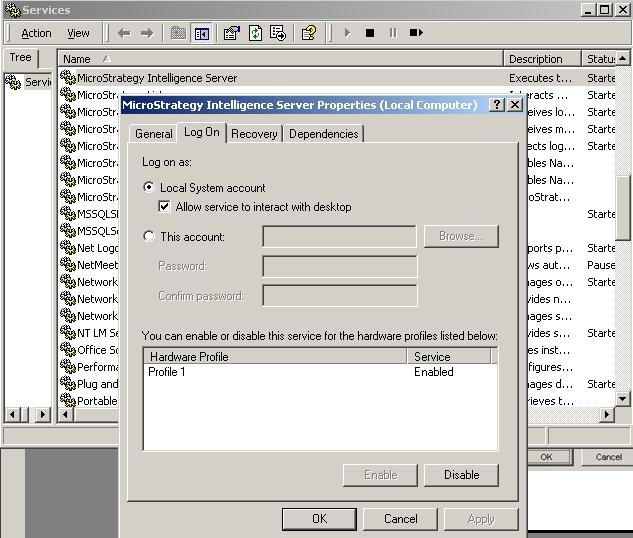Click the background window's small Cancel button
Screen dimensions: 633x538
(x=608, y=457)
